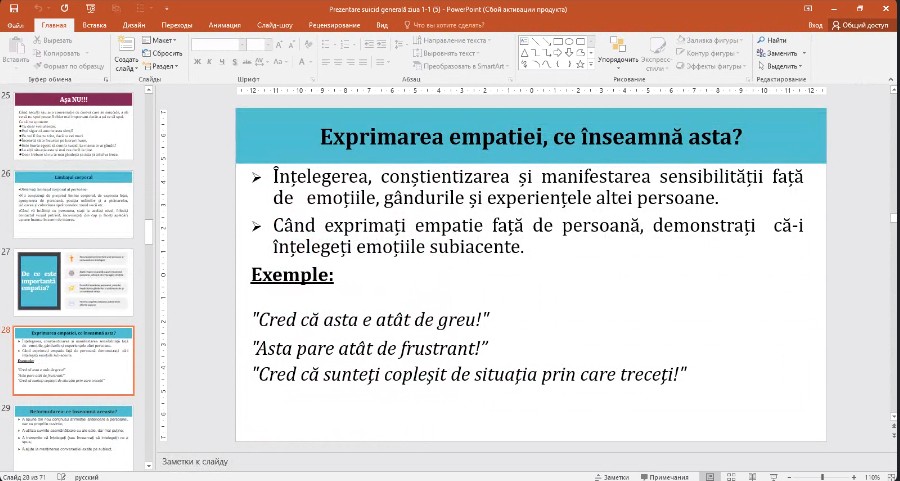Image resolution: width=900 pixels, height=481 pixels.
Task: Click the Reset (Сбросить) slide button
Action: point(166,53)
